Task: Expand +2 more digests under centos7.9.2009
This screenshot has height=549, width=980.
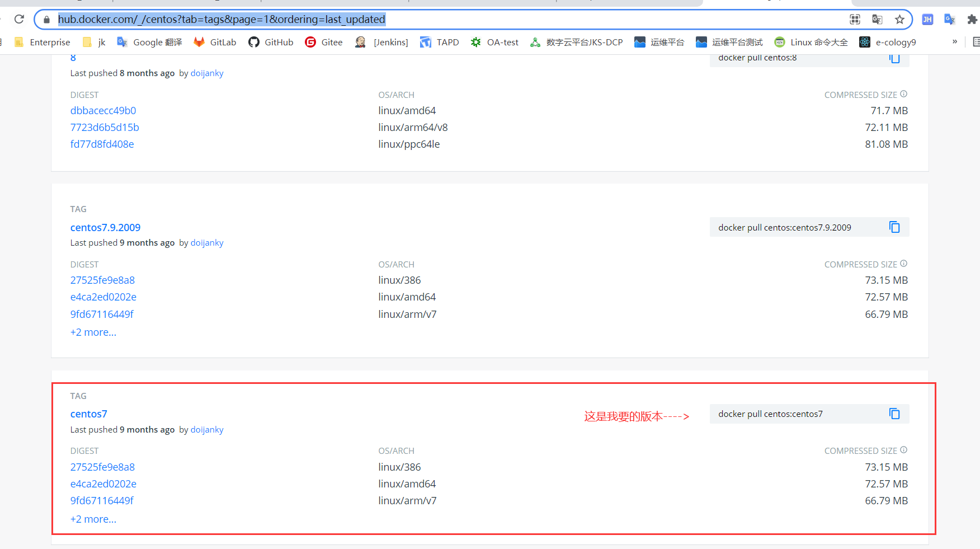Action: 93,332
